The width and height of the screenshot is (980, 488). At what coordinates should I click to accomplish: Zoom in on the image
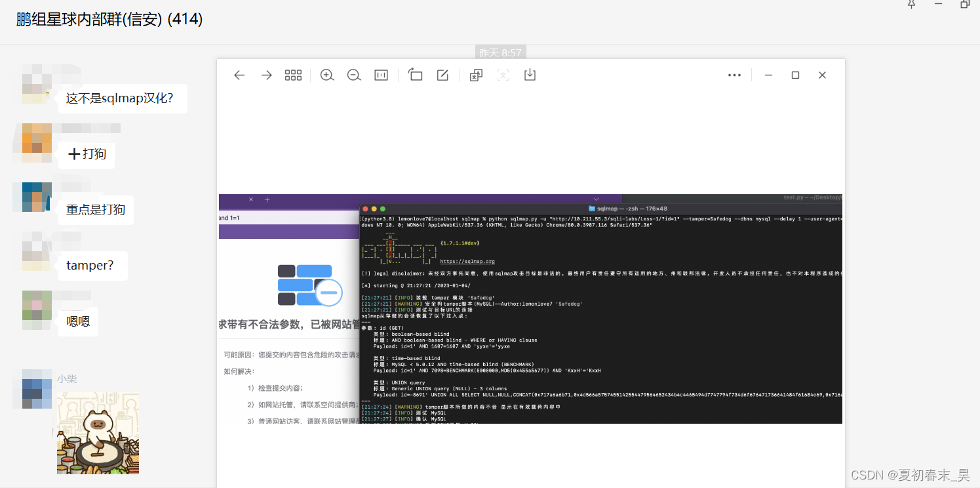tap(327, 75)
